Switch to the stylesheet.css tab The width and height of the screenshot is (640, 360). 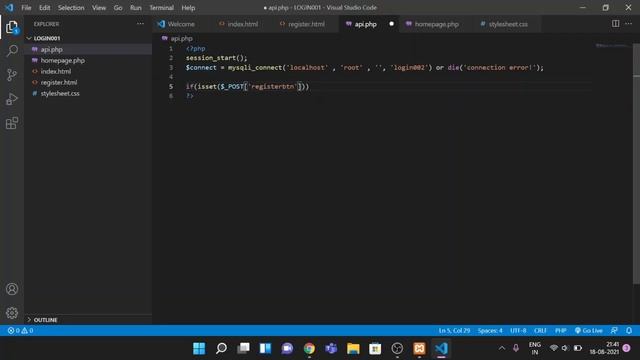point(508,24)
